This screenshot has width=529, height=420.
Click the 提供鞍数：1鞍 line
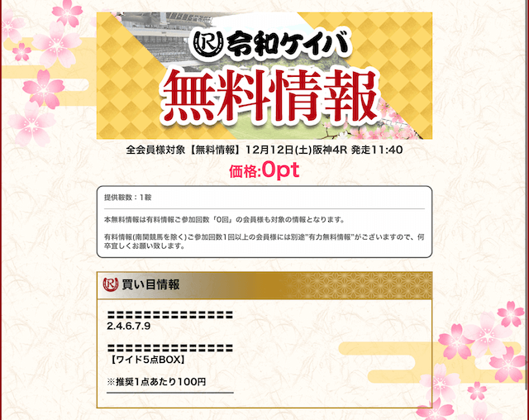(128, 198)
